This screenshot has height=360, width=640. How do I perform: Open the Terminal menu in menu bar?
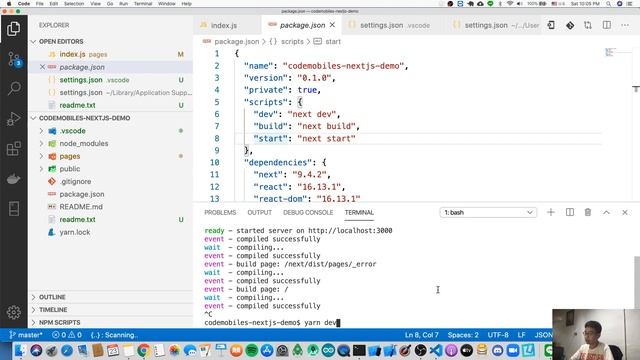click(143, 4)
